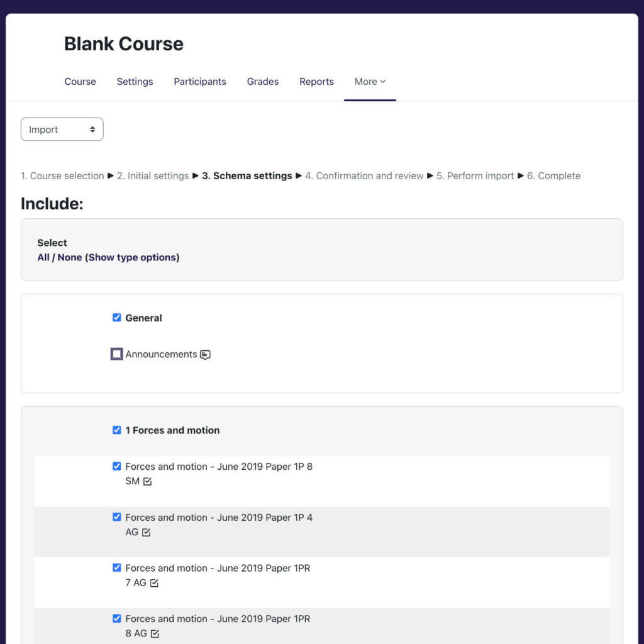Screen dimensions: 644x644
Task: Expand the More navigation menu
Action: pyautogui.click(x=370, y=81)
